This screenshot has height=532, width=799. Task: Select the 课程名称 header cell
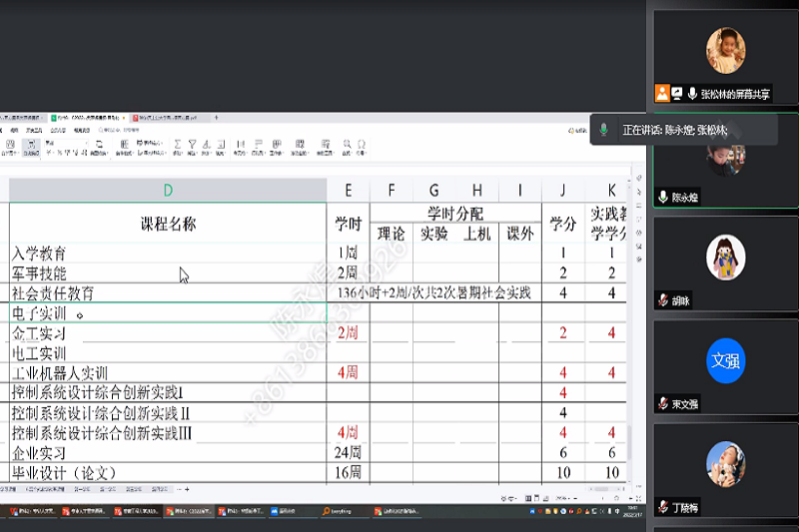pos(168,224)
